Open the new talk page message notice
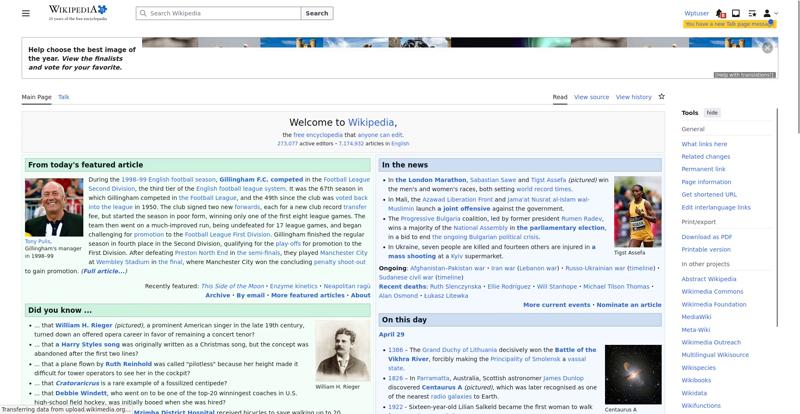This screenshot has height=414, width=800. pos(729,24)
